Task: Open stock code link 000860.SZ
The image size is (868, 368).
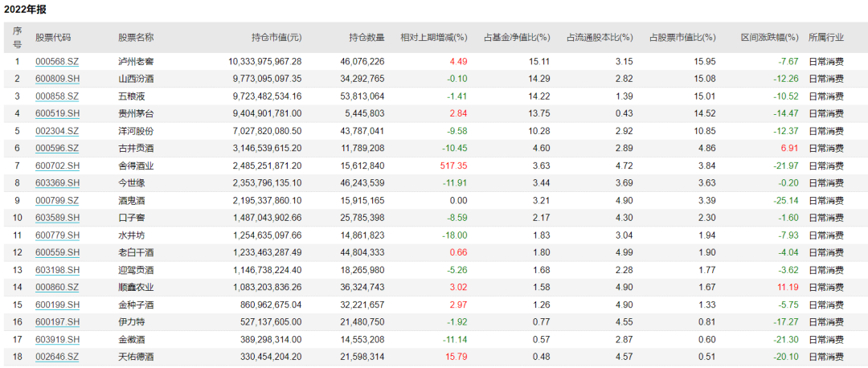Action: tap(57, 287)
